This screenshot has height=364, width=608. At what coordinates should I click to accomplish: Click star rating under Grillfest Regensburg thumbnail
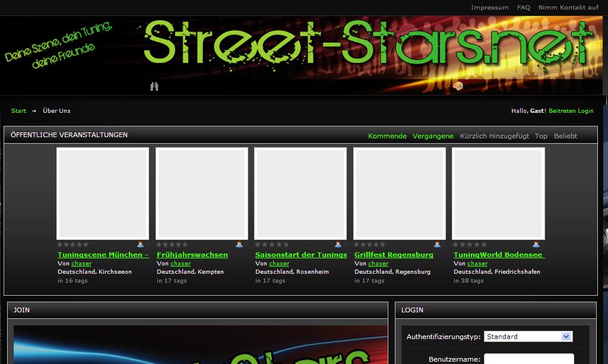coord(370,245)
